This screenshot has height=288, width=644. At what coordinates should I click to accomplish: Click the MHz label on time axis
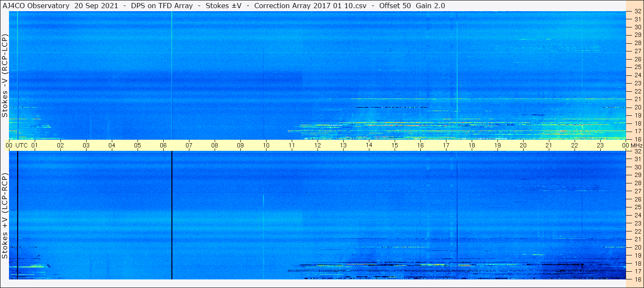[636, 145]
